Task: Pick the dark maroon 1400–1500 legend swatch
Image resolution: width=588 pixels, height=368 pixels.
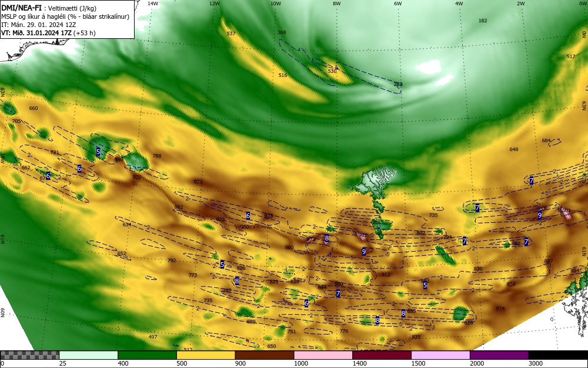Action: [x=382, y=355]
